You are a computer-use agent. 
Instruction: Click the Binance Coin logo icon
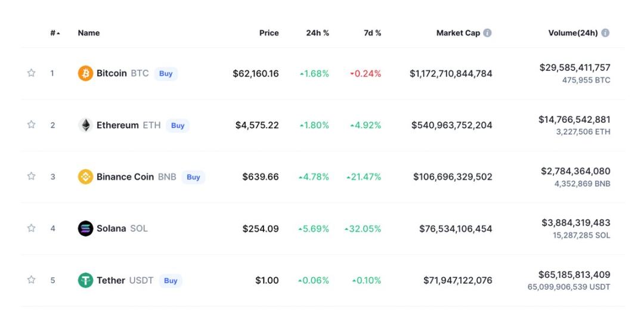click(x=85, y=177)
